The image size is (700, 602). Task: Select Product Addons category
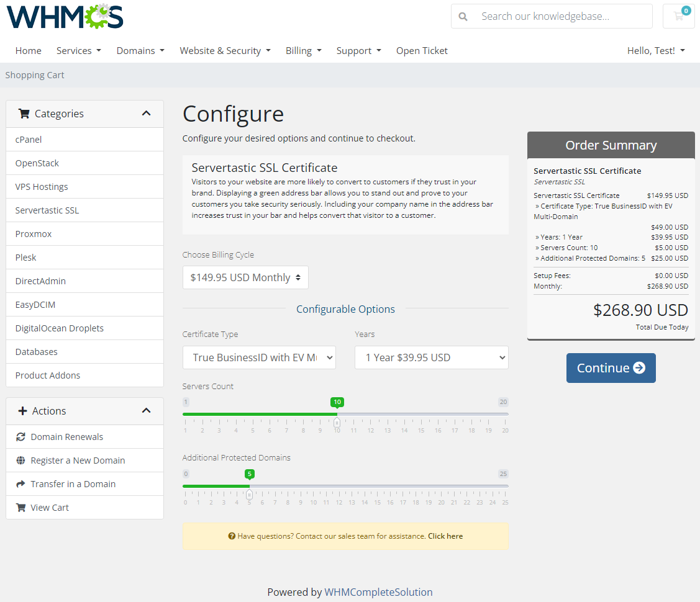[85, 375]
